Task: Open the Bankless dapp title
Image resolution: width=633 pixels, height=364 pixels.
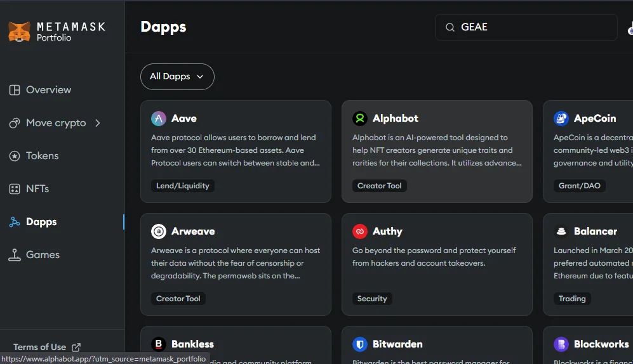Action: click(x=192, y=344)
